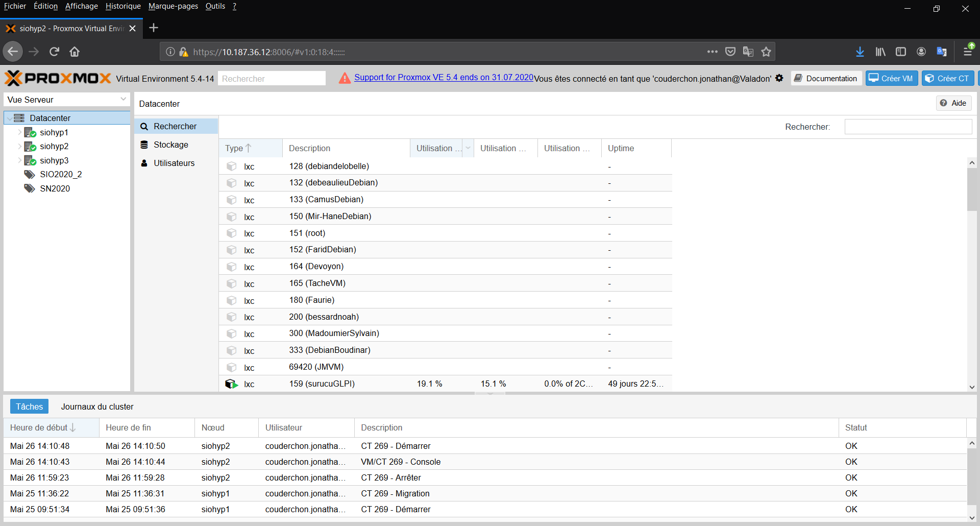Select running container icon of 159 surucuGLPI
980x526 pixels.
[x=232, y=384]
